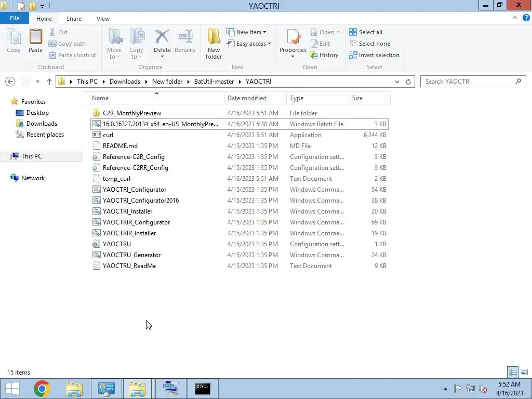The image size is (532, 399).
Task: Refresh the YAOCTRI folder view
Action: (408, 82)
